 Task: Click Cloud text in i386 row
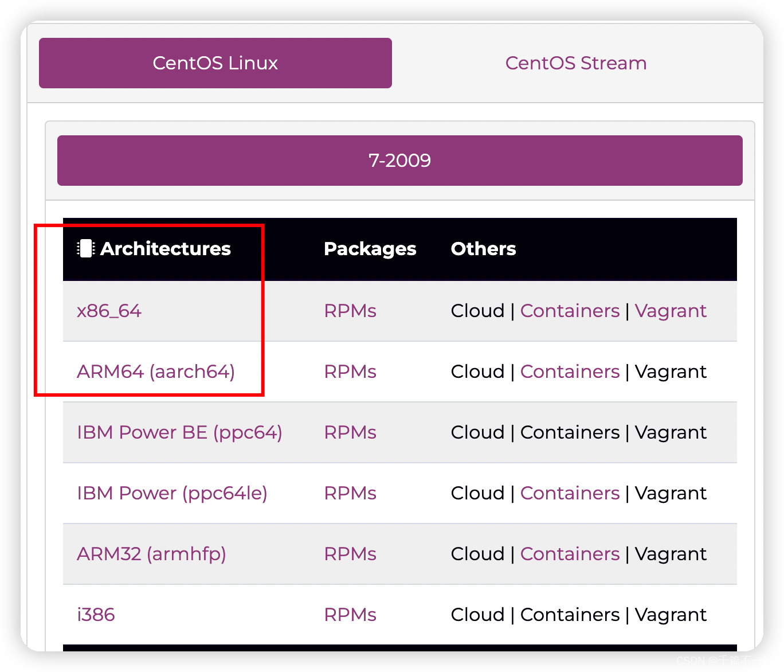click(x=477, y=615)
